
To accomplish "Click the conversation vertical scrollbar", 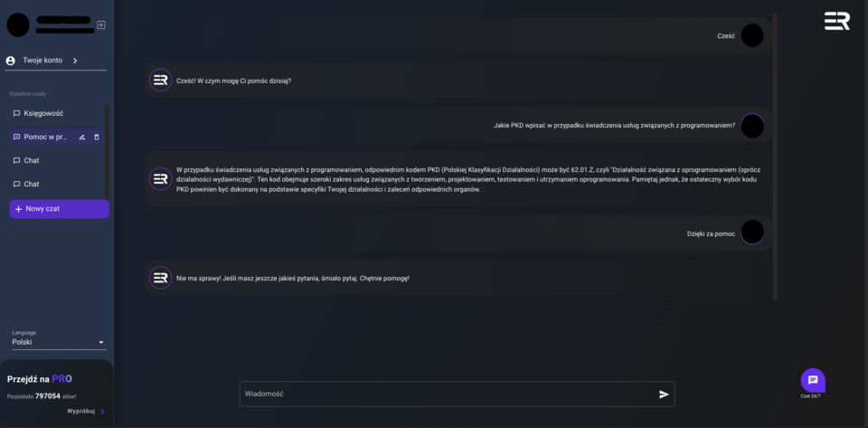I will [x=775, y=157].
